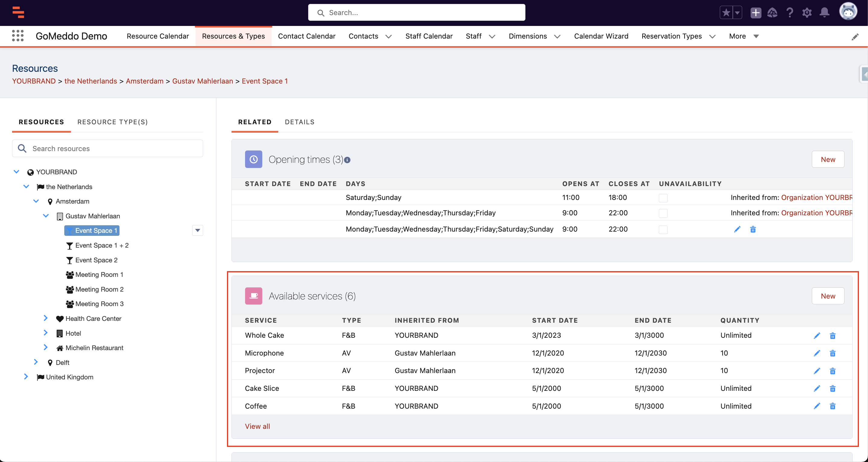The width and height of the screenshot is (868, 462).
Task: Click the favorites star icon
Action: pos(726,13)
